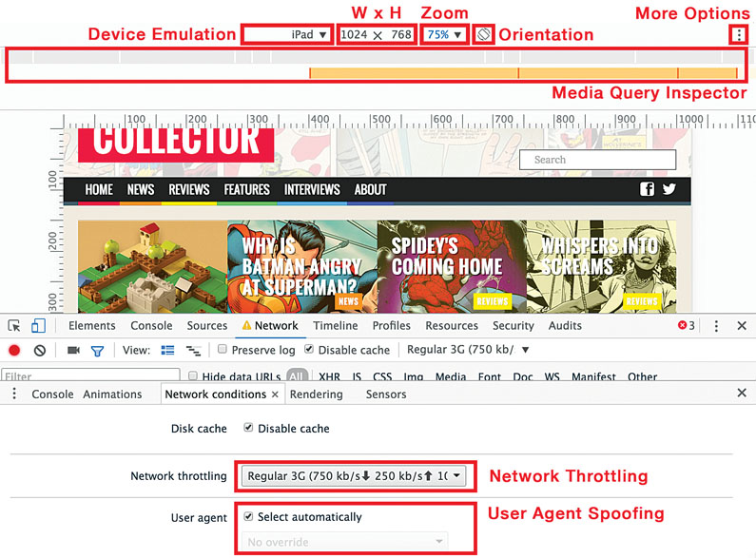
Task: Click the viewport width field 1024
Action: (x=355, y=34)
